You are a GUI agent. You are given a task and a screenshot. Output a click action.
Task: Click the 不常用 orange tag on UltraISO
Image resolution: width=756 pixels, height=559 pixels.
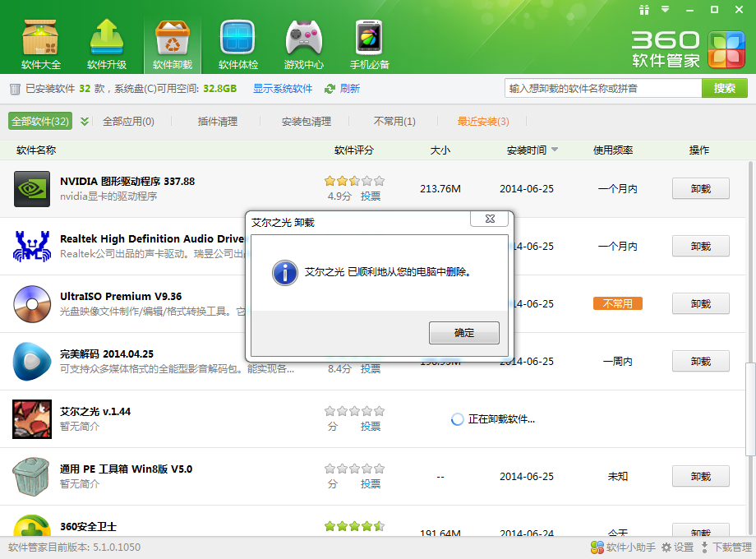[x=618, y=304]
